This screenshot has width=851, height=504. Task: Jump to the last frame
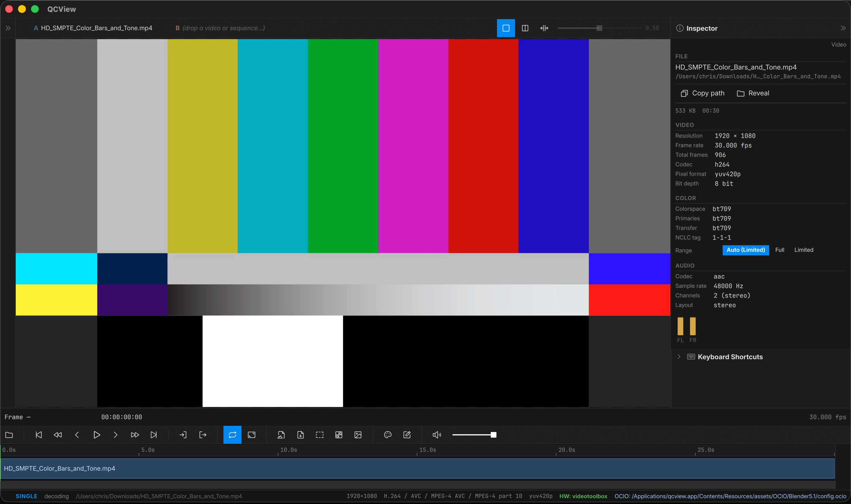[154, 435]
